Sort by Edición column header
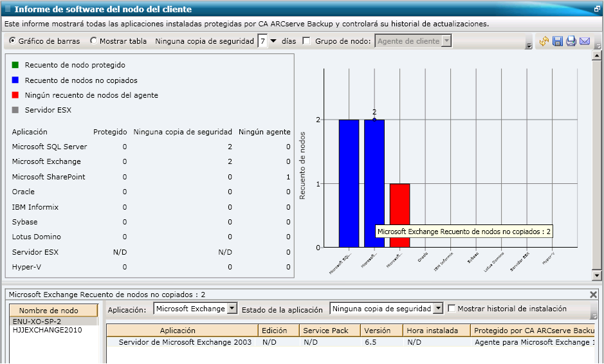The image size is (604, 364). (279, 331)
